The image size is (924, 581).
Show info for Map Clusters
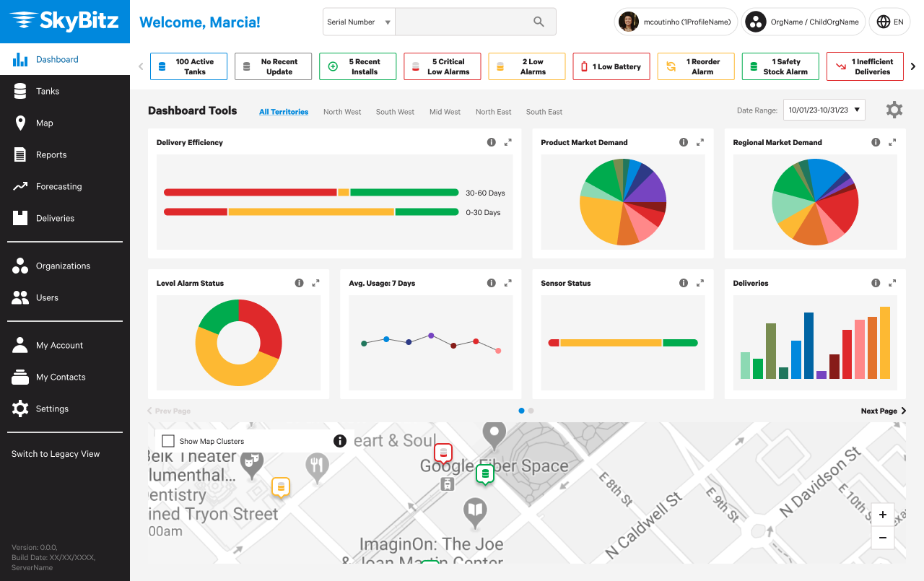(x=340, y=441)
